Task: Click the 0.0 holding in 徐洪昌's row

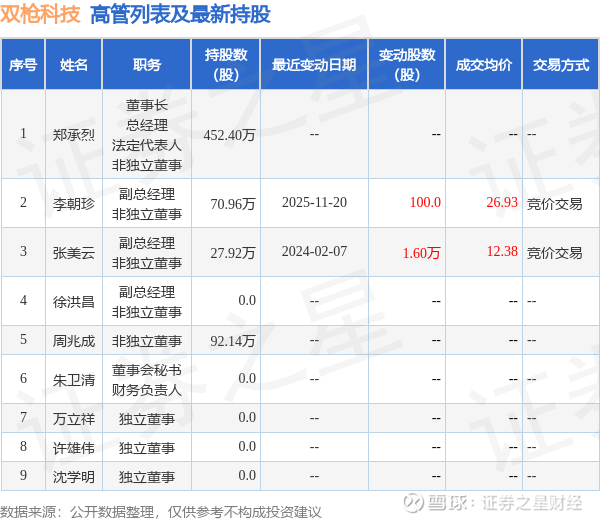Action: point(247,300)
